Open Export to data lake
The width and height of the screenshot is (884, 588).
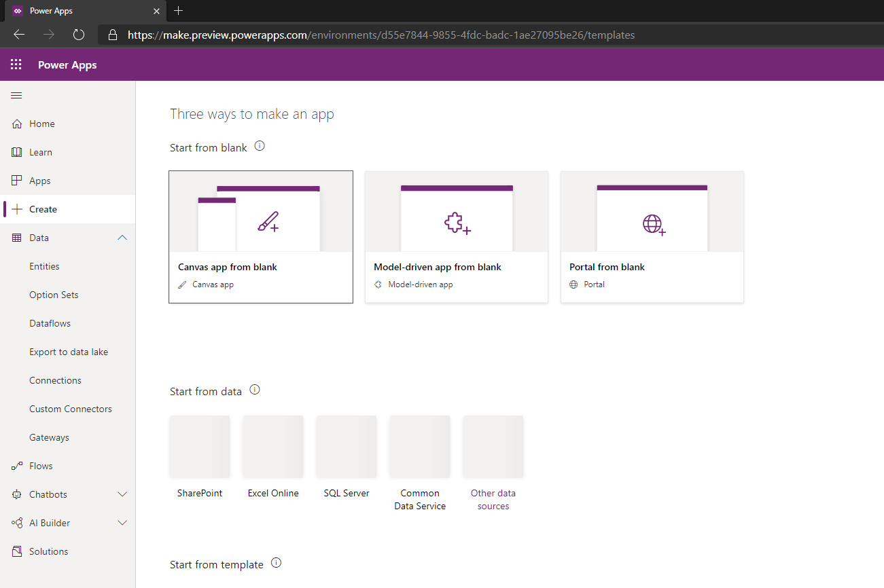pyautogui.click(x=68, y=352)
